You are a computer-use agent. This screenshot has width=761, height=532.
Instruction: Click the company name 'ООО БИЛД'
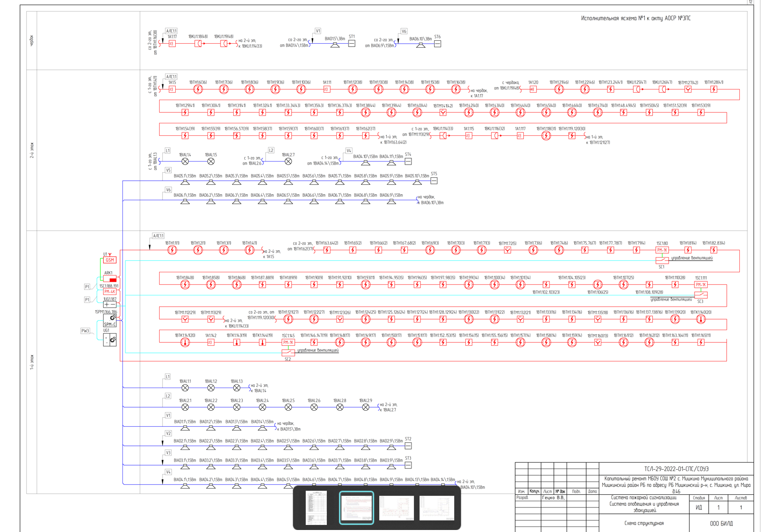coord(721,523)
